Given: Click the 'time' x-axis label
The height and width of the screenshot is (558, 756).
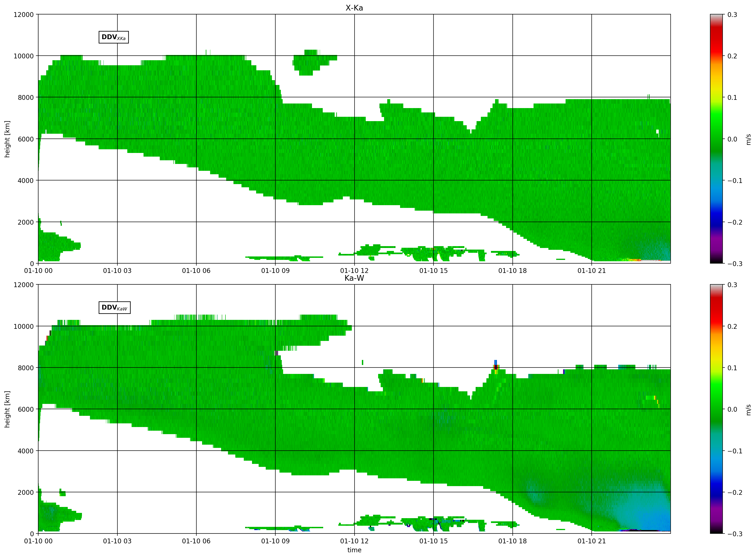Looking at the screenshot, I should 354,550.
